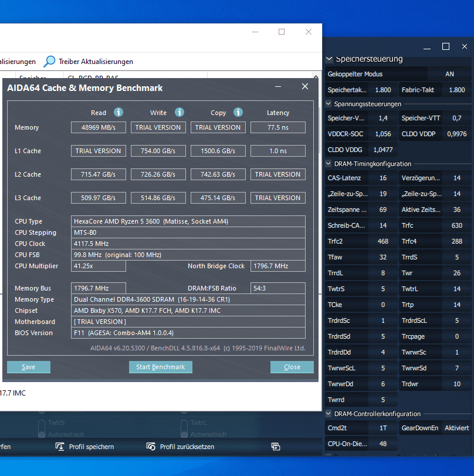This screenshot has height=476, width=474.
Task: Collapse the DRAM-Controllerkonfiguration section
Action: (329, 413)
